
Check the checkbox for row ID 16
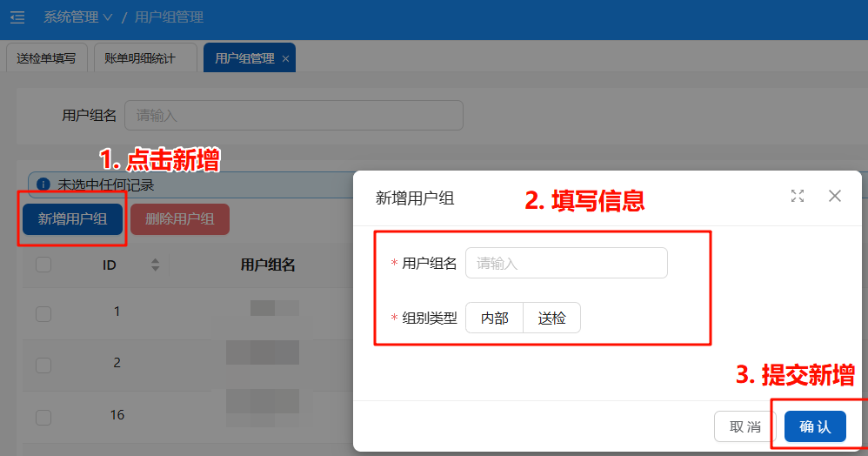tap(43, 418)
